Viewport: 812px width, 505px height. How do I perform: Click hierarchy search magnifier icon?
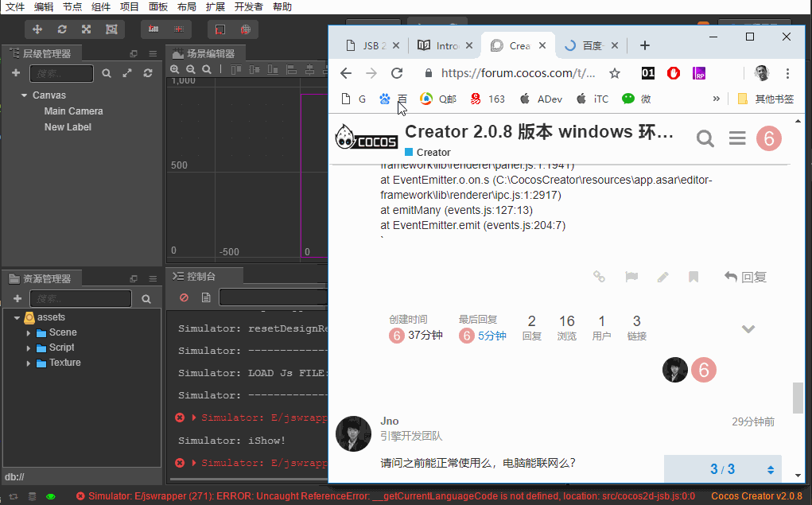click(107, 73)
